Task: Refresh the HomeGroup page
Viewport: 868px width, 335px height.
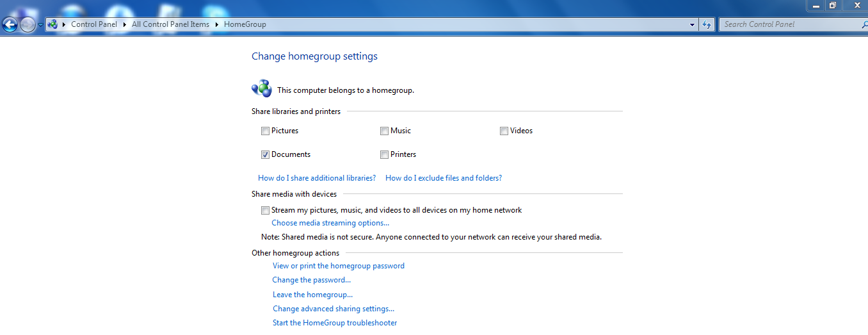Action: [707, 24]
